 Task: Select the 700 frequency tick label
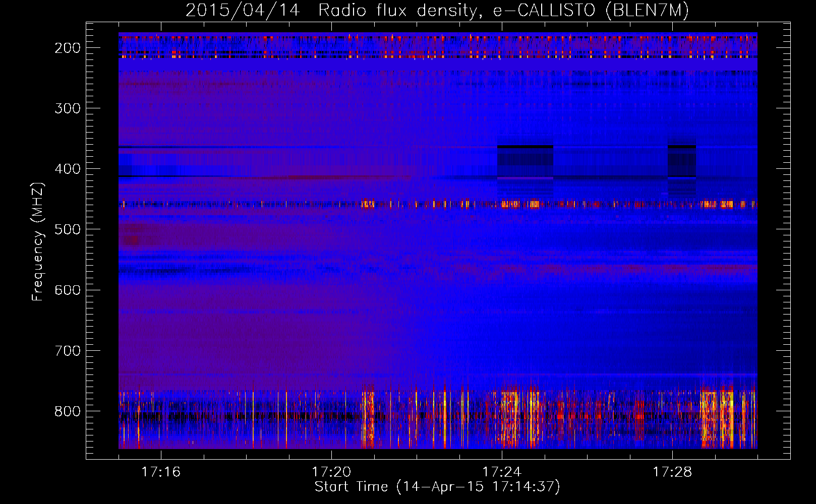tap(68, 350)
